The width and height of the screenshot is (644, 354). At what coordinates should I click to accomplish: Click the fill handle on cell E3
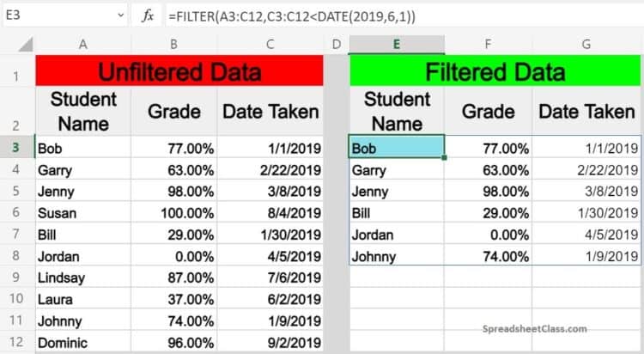(444, 157)
